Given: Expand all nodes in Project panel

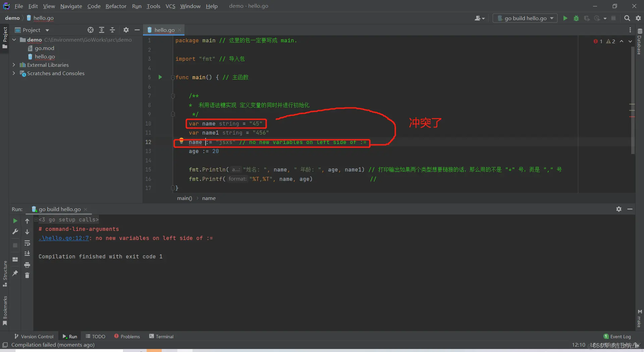Looking at the screenshot, I should click(x=102, y=30).
